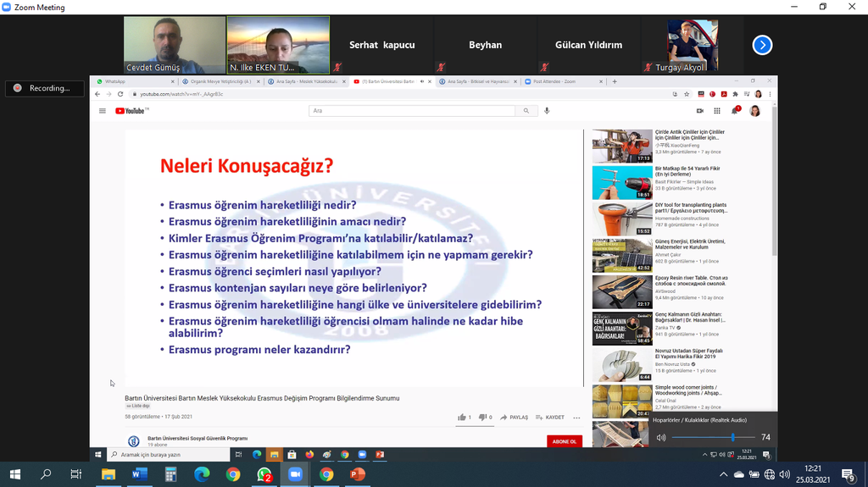Show hidden system tray icons chevron
Image resolution: width=868 pixels, height=487 pixels.
tap(723, 474)
